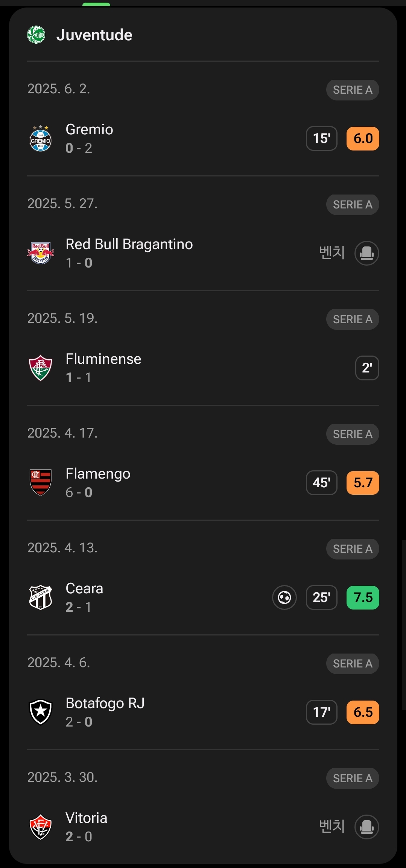Screen dimensions: 406x868
Task: Tap the bench seat icon for Bragantino match
Action: (x=367, y=253)
